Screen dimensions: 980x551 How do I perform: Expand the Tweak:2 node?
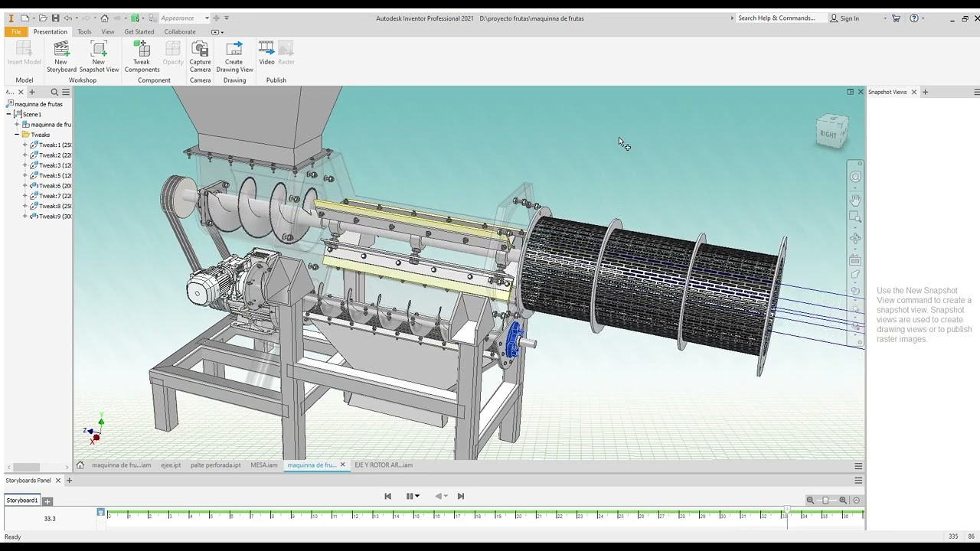point(25,155)
